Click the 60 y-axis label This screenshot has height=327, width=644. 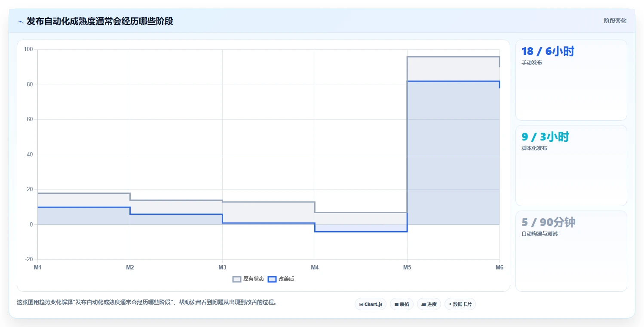click(30, 119)
